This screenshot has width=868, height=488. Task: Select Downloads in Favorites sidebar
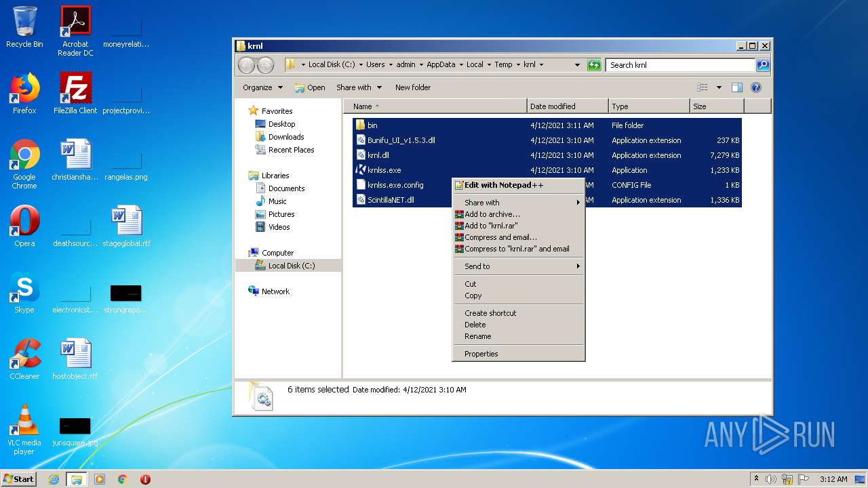[285, 137]
